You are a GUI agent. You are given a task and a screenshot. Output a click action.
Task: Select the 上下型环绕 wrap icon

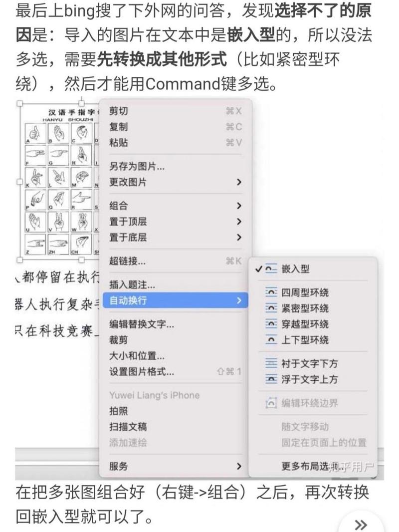[x=271, y=340]
